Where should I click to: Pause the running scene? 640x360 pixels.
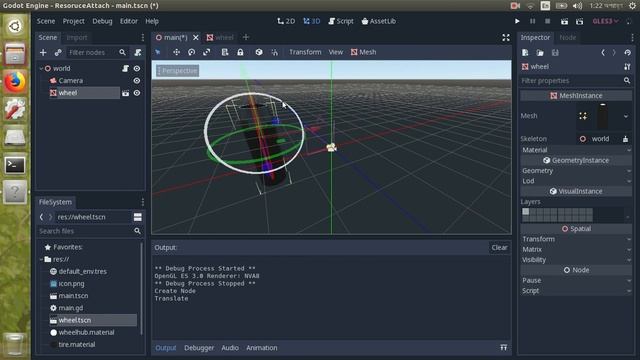[533, 21]
